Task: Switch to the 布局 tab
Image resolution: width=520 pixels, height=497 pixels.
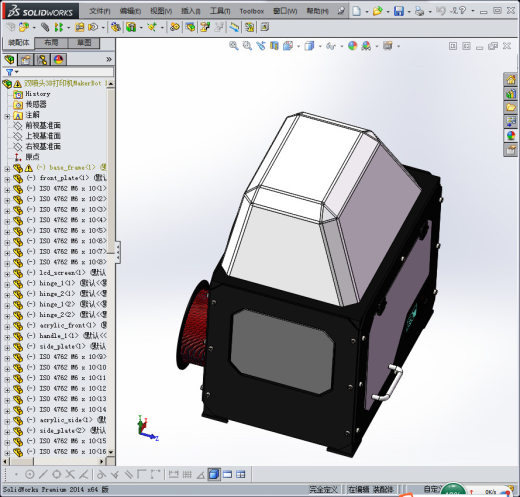Action: click(x=51, y=43)
